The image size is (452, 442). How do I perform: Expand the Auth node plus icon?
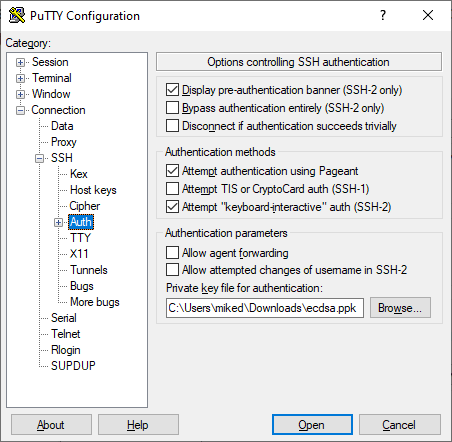pos(58,222)
